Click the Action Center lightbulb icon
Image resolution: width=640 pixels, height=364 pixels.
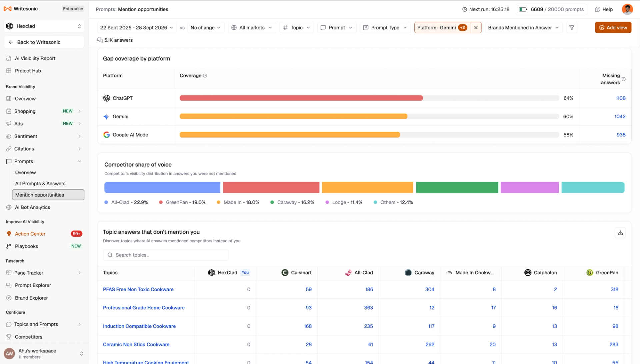click(9, 234)
